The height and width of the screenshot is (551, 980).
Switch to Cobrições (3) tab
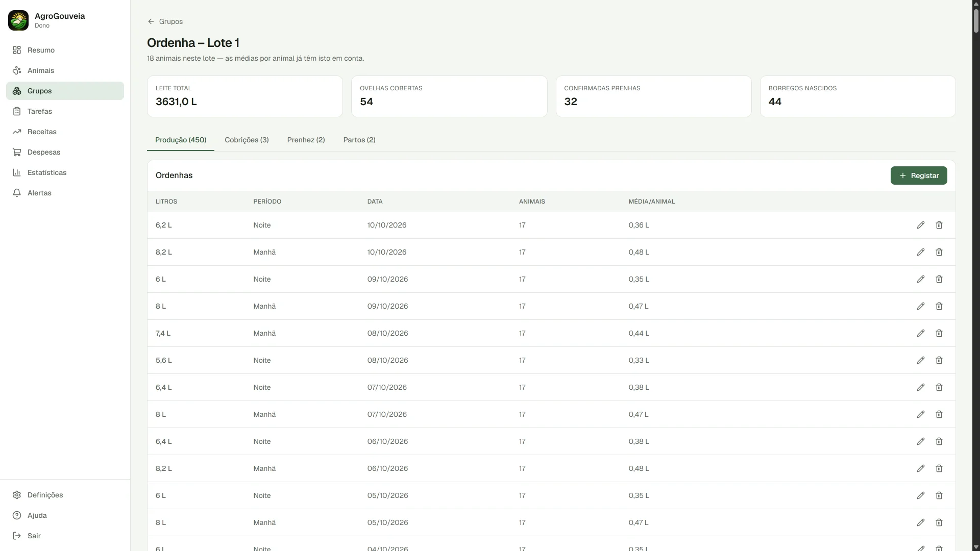point(247,140)
